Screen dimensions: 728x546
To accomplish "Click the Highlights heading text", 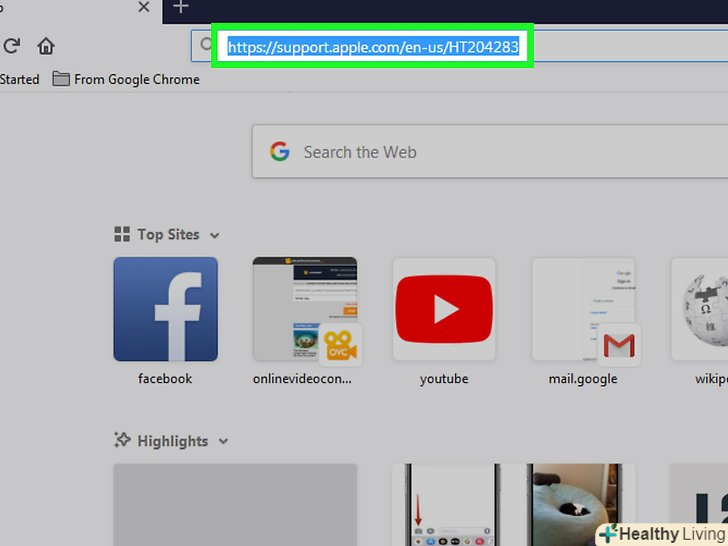I will point(173,441).
